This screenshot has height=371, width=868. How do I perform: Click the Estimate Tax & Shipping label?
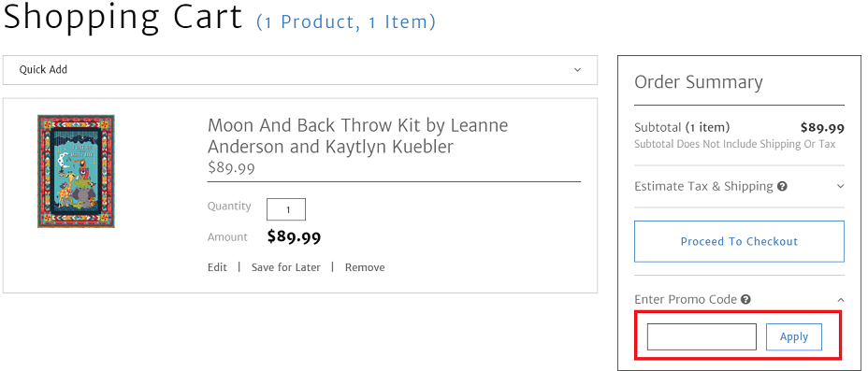(x=703, y=186)
